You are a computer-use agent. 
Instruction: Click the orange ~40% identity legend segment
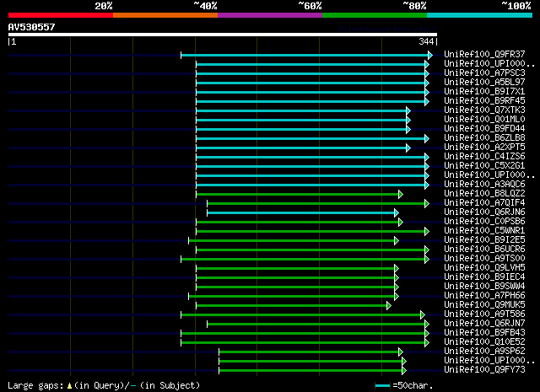[165, 15]
